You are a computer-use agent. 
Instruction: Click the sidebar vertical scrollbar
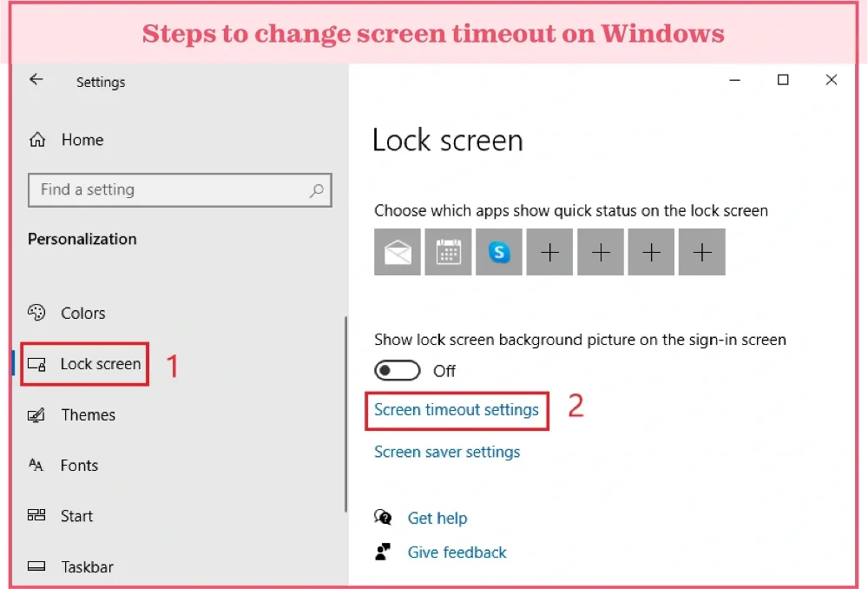click(346, 414)
